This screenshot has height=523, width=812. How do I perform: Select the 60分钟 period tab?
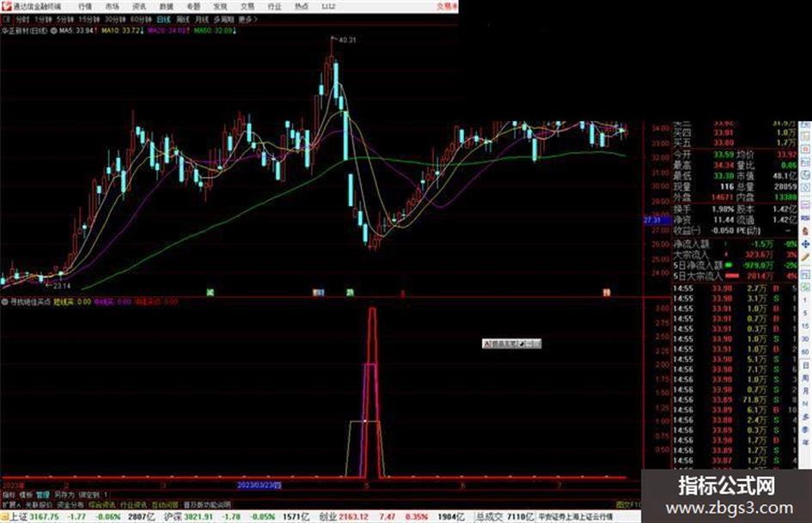pyautogui.click(x=140, y=20)
